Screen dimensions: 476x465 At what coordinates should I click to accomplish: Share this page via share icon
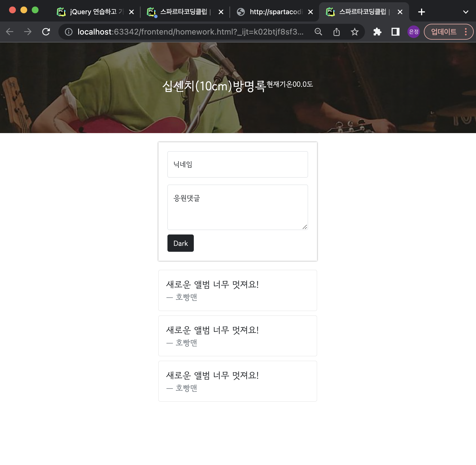(x=337, y=32)
